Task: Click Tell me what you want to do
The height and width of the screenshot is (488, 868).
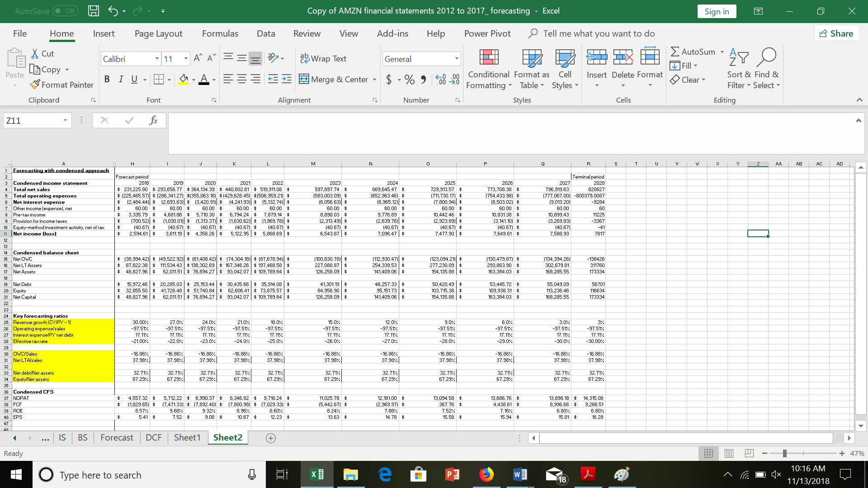Action: [x=599, y=33]
